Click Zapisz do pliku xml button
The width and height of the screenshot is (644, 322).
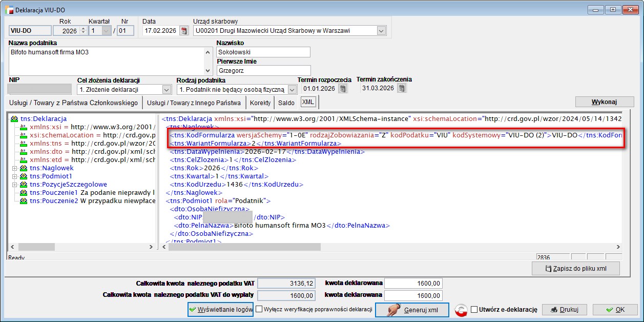[576, 268]
